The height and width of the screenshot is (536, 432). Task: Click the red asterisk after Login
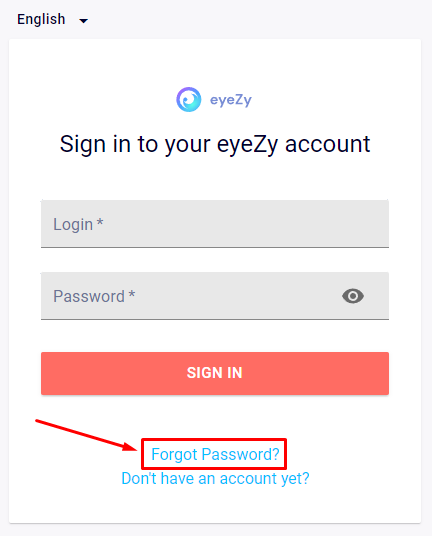(100, 222)
